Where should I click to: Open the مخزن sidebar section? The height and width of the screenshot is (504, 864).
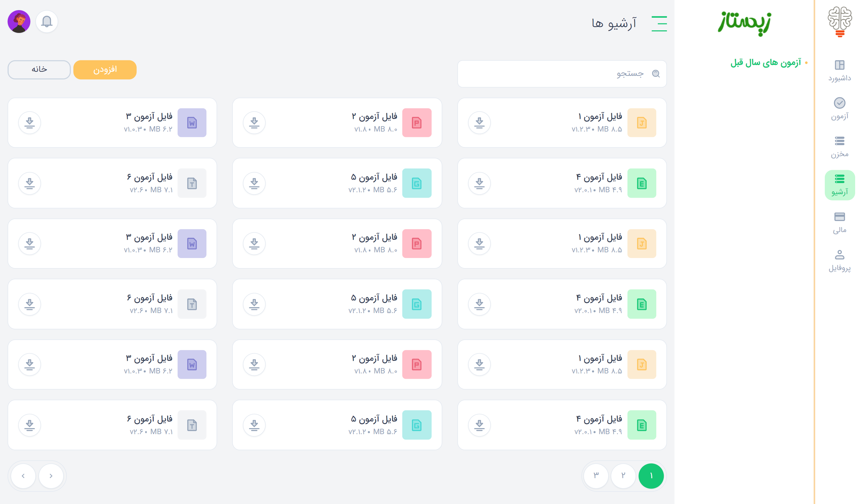pos(839,147)
